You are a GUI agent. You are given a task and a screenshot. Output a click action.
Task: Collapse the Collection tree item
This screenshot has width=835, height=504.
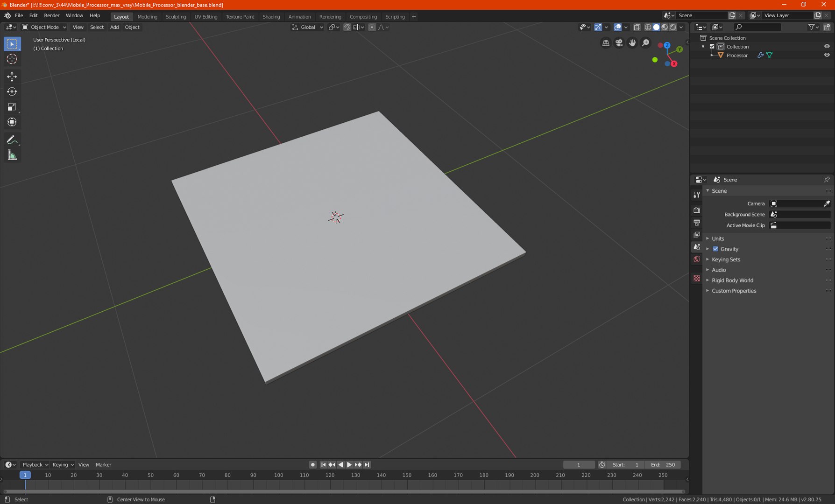tap(703, 46)
